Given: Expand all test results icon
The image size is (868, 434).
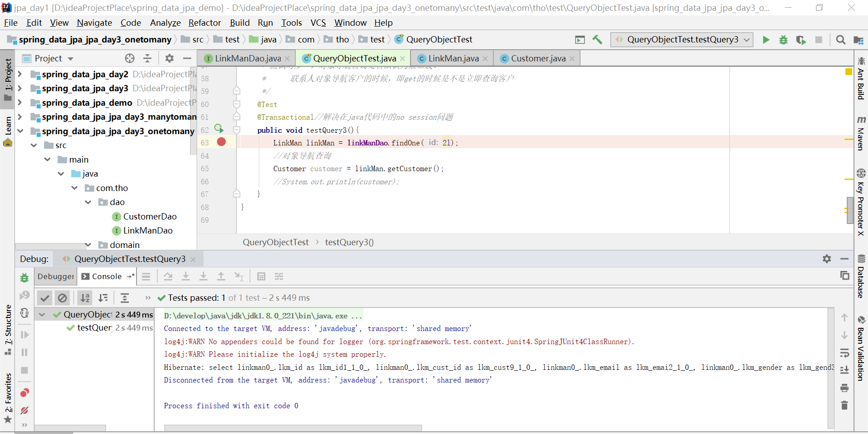Looking at the screenshot, I should pyautogui.click(x=125, y=298).
